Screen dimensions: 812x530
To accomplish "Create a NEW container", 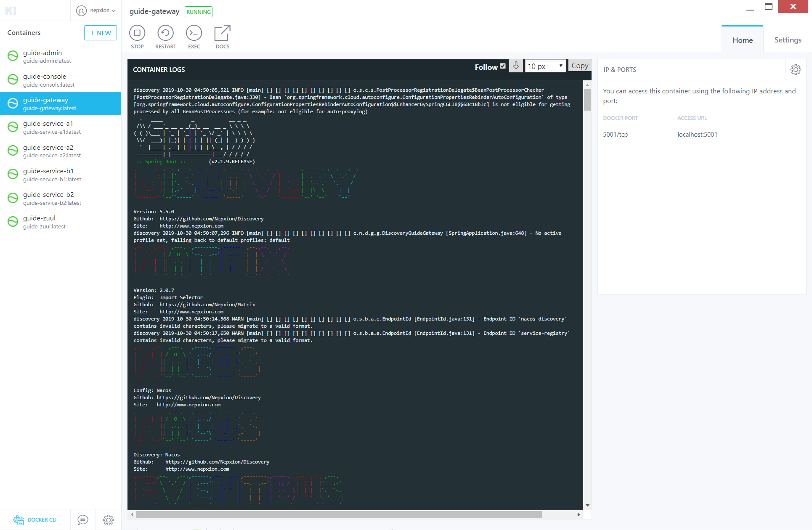I will 101,33.
